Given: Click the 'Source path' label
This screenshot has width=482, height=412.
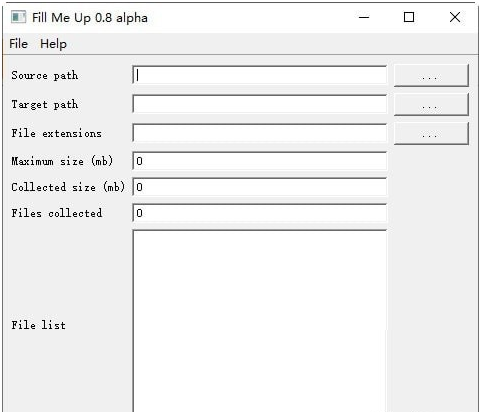Looking at the screenshot, I should tap(45, 75).
